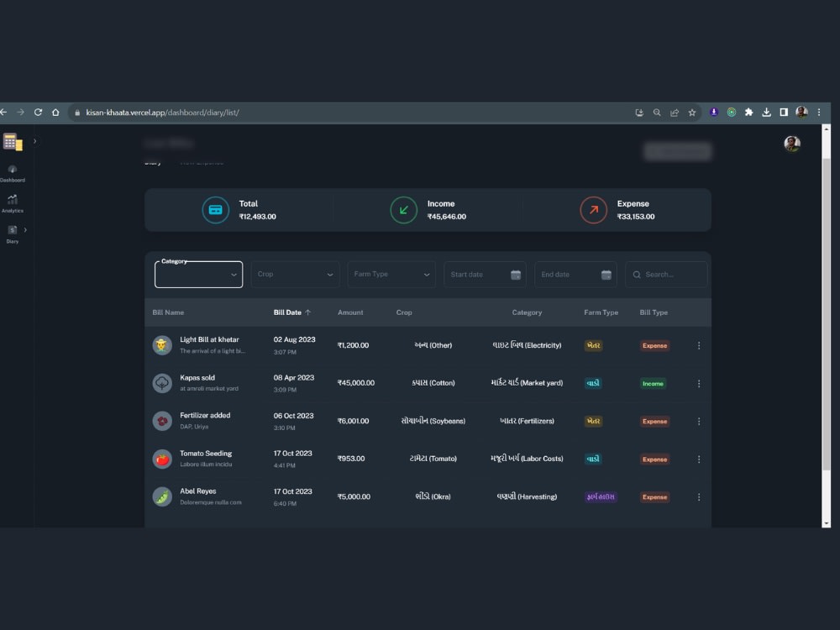Click the Income badge in Kapas sold row

653,384
